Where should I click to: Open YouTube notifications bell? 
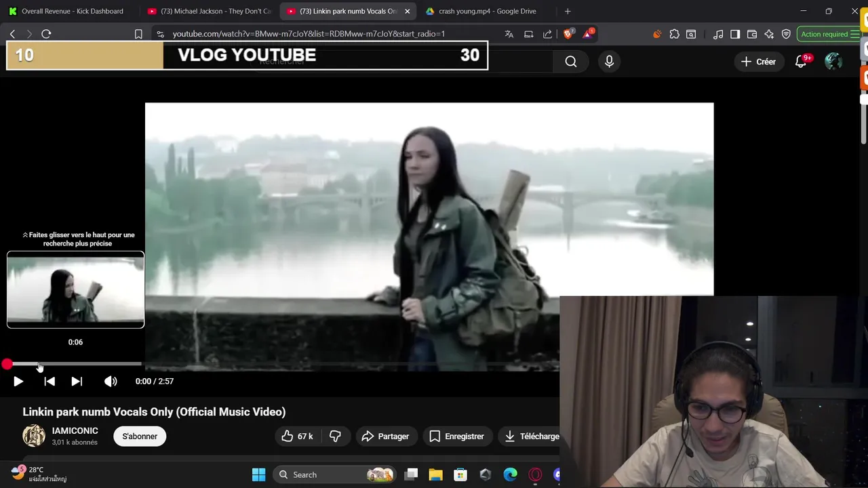(801, 62)
